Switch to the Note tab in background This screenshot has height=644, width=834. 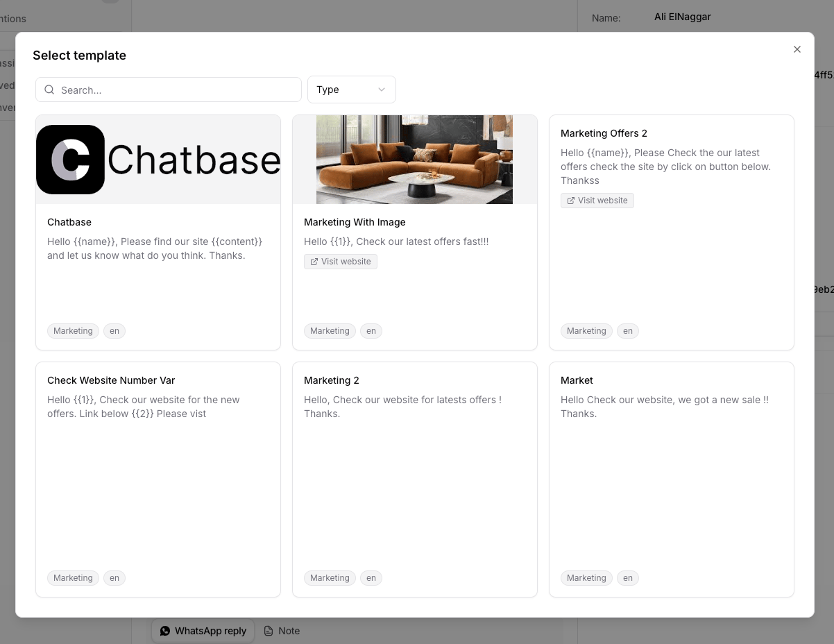click(x=282, y=631)
